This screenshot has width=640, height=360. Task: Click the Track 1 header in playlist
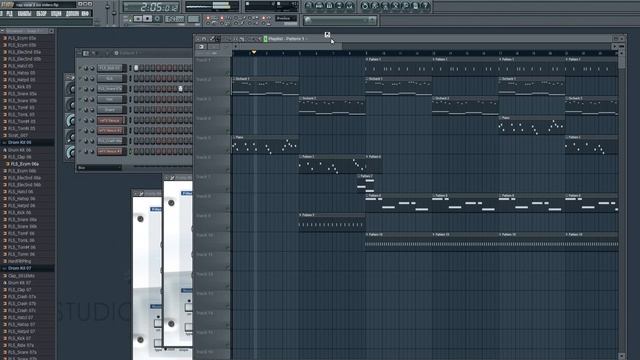click(212, 66)
